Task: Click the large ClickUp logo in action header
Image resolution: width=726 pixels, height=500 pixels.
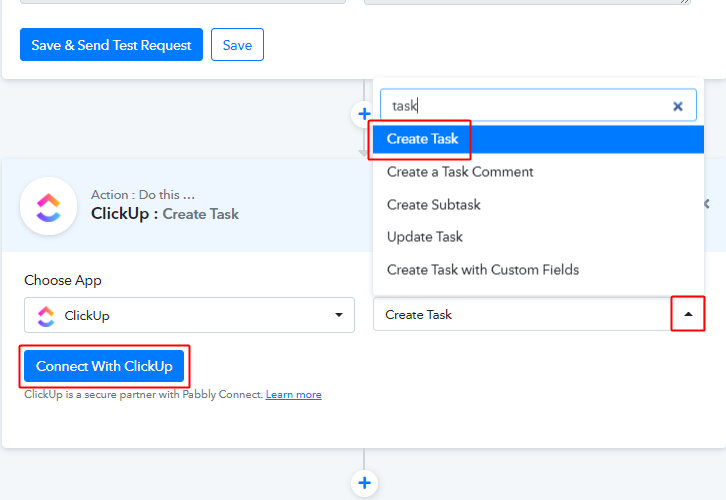Action: click(49, 206)
